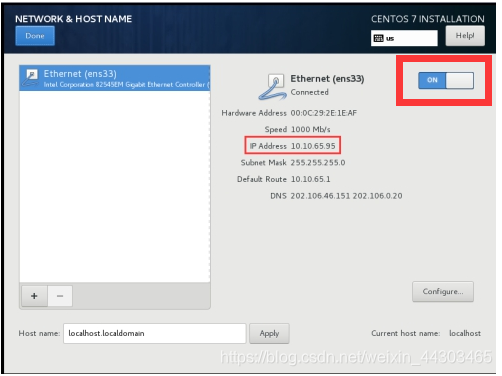The image size is (502, 376).
Task: Click Subnet Mask value 255.255.255.0
Action: pyautogui.click(x=318, y=163)
